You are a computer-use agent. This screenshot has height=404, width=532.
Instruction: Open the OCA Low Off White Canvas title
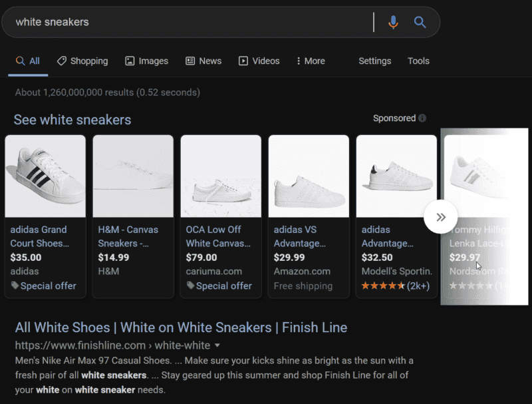pyautogui.click(x=218, y=236)
